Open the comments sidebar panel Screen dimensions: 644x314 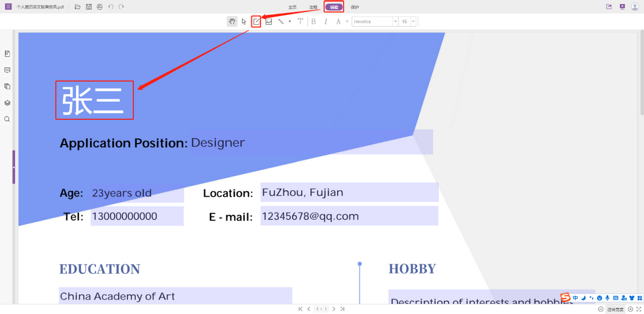(7, 70)
